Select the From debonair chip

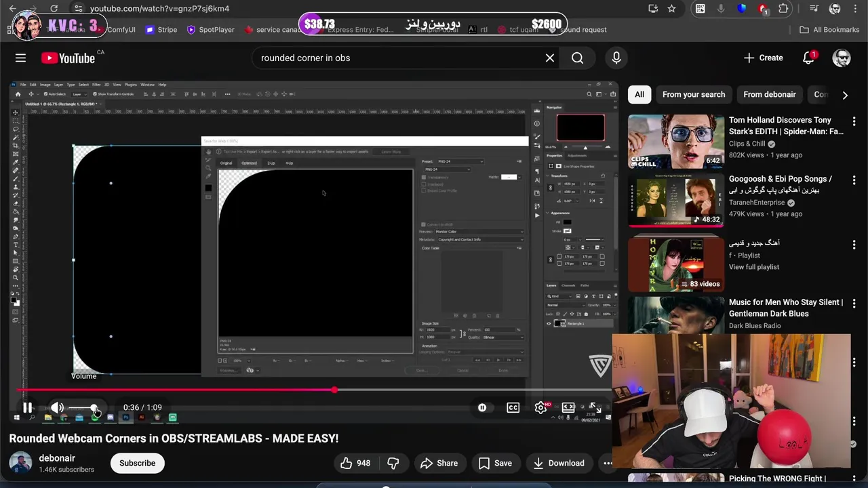tap(770, 94)
